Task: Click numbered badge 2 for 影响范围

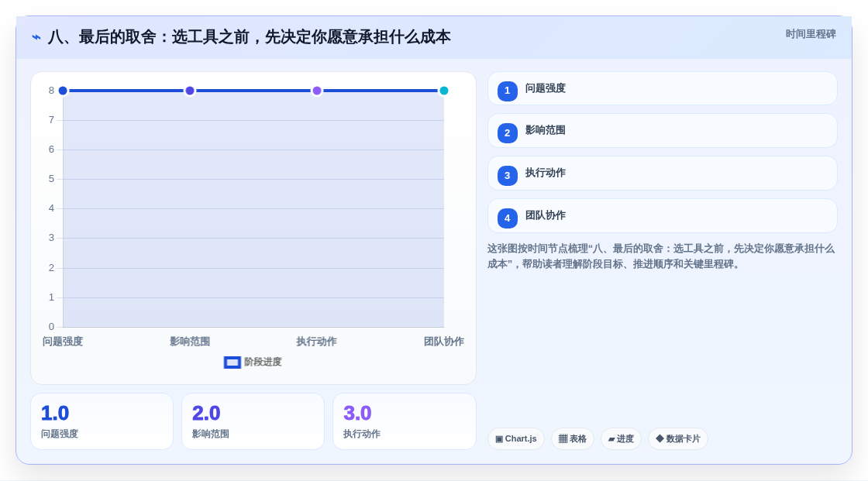Action: tap(507, 133)
